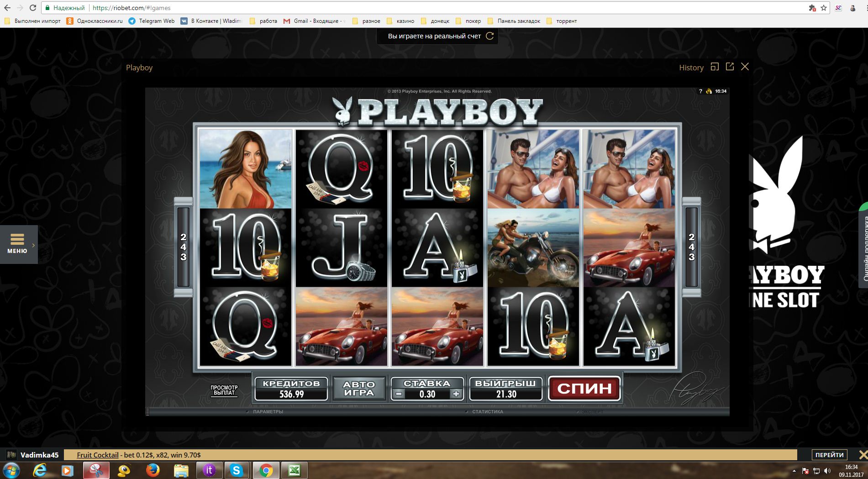Viewport: 868px width, 479px height.
Task: Launch Internet Explorer from the taskbar
Action: [40, 470]
